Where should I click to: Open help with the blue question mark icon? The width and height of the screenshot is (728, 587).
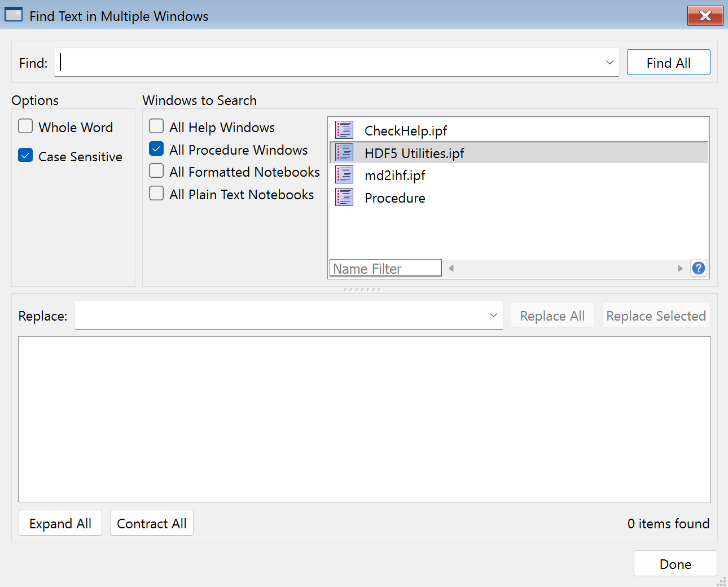pyautogui.click(x=699, y=268)
